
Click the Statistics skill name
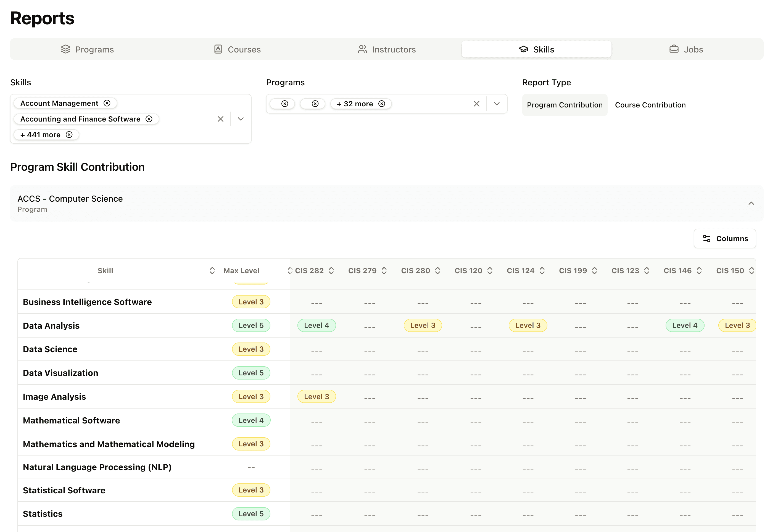(x=43, y=514)
